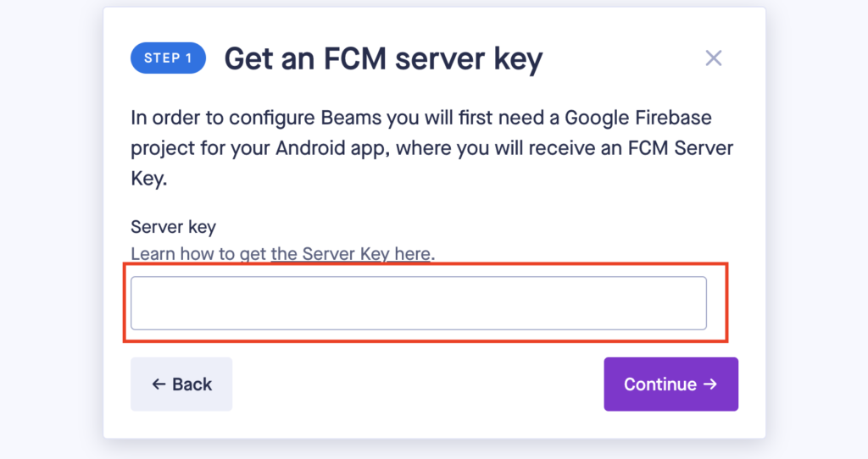Focus the Server key input field
Image resolution: width=868 pixels, height=459 pixels.
(x=419, y=303)
